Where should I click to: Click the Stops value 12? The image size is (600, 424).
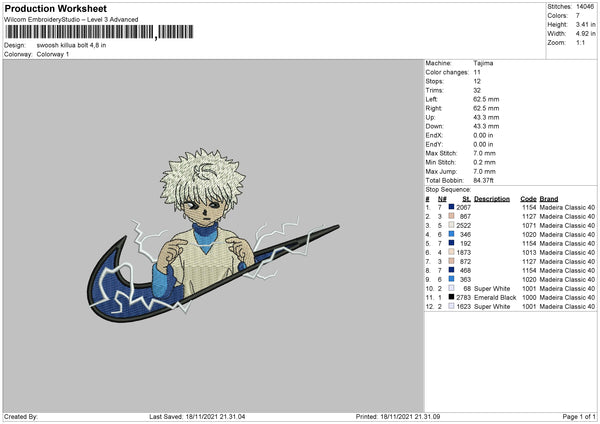coord(477,81)
